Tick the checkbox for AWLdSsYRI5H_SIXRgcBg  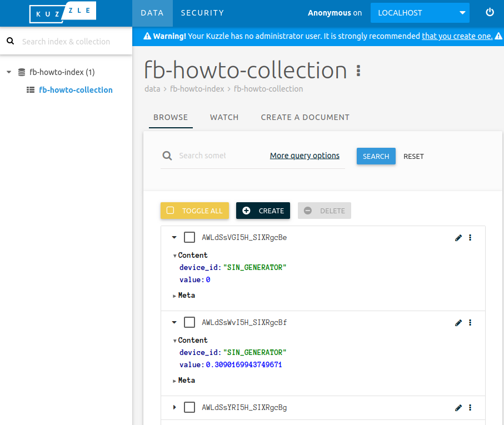pyautogui.click(x=189, y=408)
